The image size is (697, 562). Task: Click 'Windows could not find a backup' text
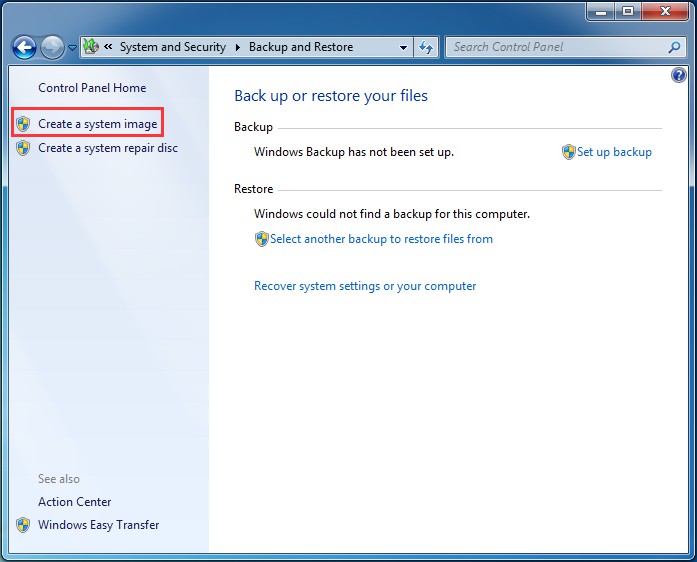tap(392, 214)
